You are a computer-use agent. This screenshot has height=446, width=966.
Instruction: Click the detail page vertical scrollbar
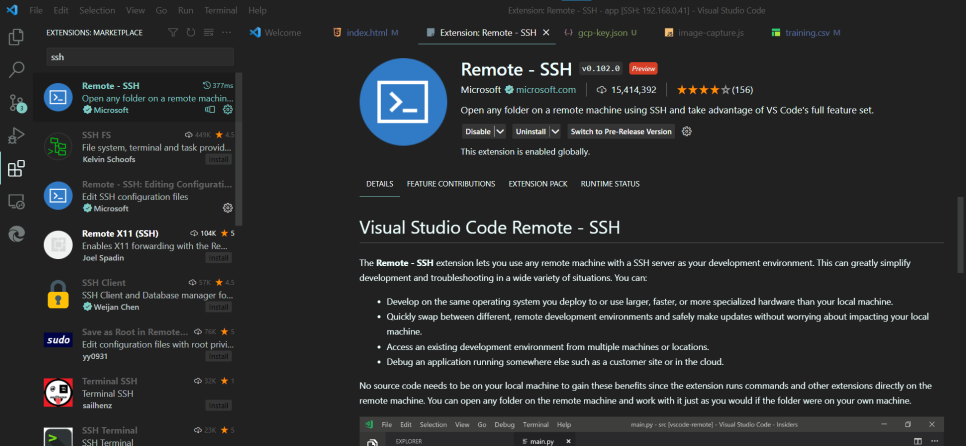(x=962, y=234)
